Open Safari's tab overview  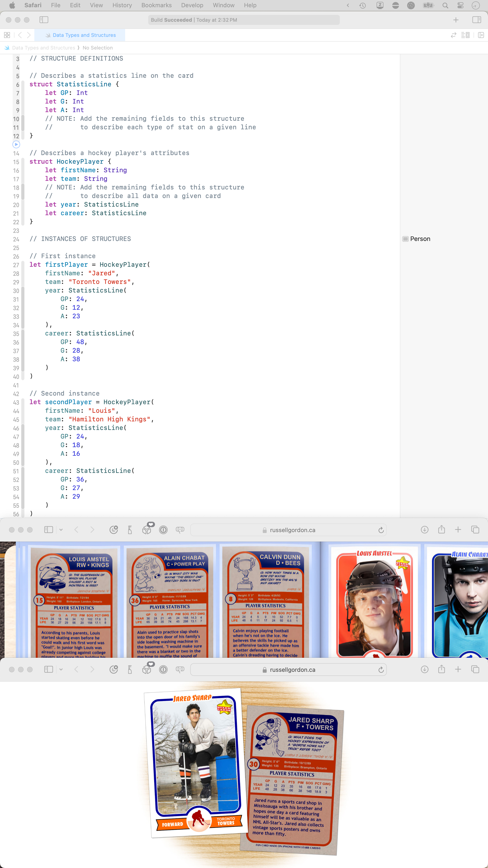[475, 529]
